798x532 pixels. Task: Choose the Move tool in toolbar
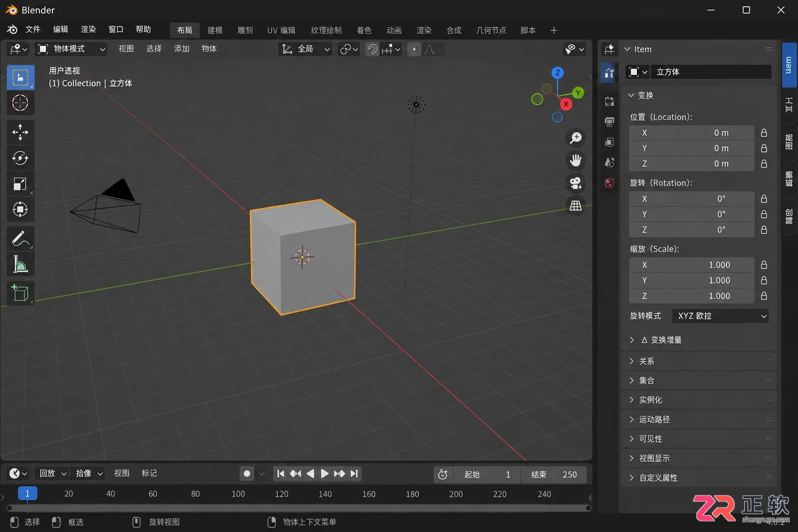point(21,132)
